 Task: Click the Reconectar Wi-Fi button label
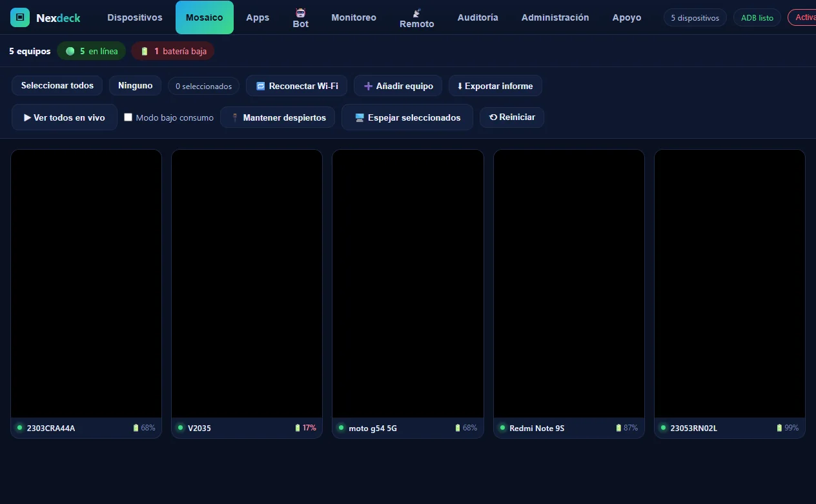(x=303, y=86)
